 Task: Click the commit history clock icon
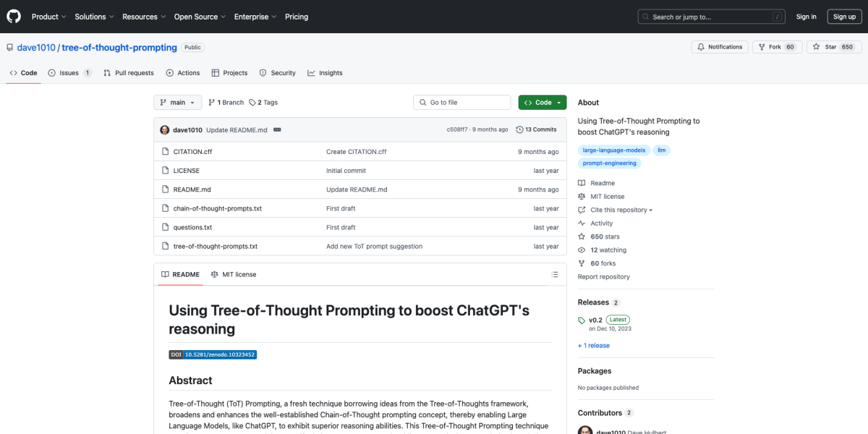point(519,130)
